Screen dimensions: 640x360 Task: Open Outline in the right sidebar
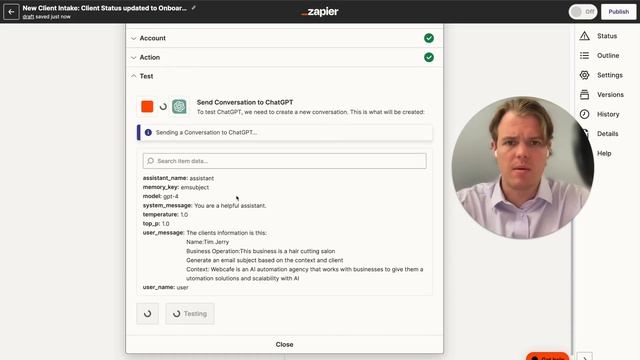coord(608,56)
